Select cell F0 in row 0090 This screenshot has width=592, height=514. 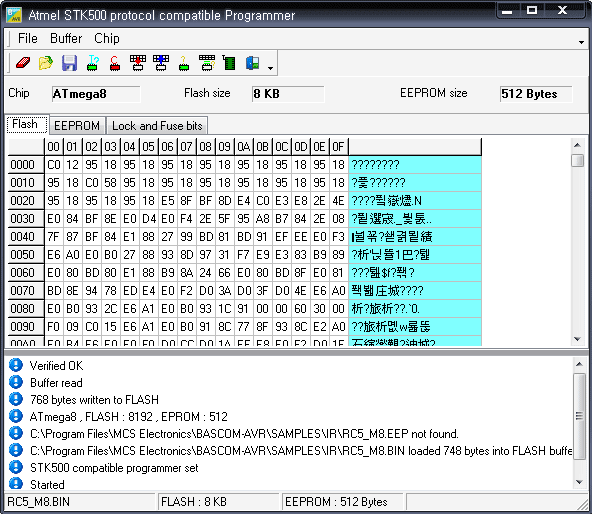pos(54,327)
